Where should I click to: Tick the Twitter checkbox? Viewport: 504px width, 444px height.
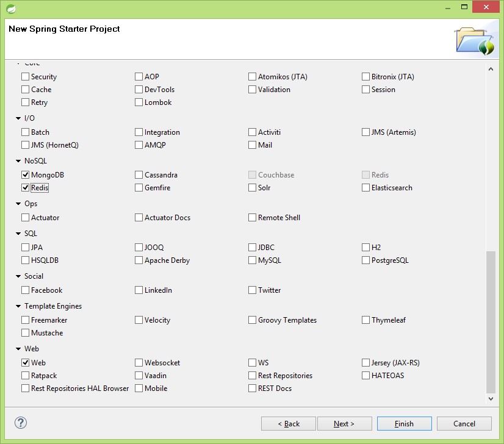(x=252, y=290)
